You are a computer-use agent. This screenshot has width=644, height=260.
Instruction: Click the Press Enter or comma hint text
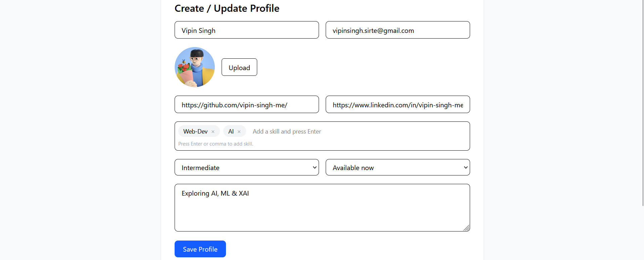[x=216, y=144]
